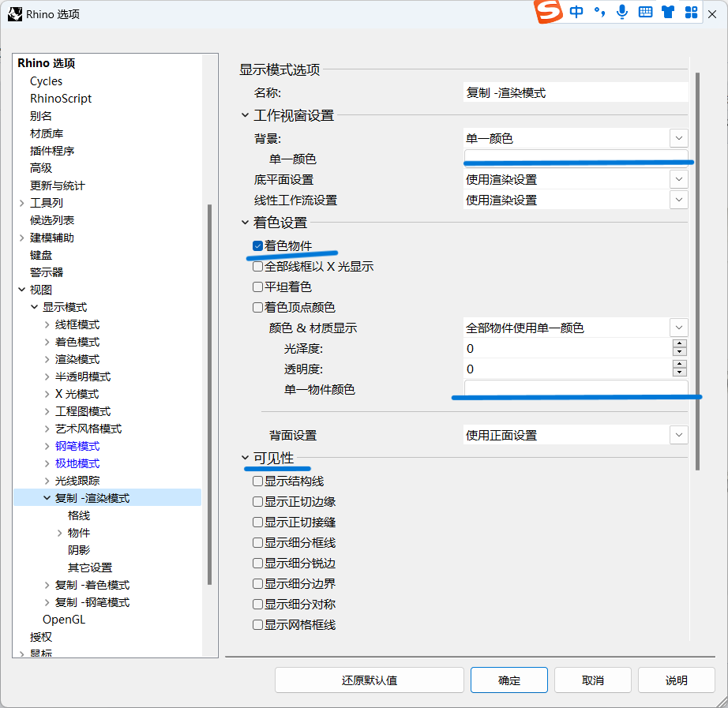Open the soft keyboard icon in IME bar

click(x=645, y=12)
